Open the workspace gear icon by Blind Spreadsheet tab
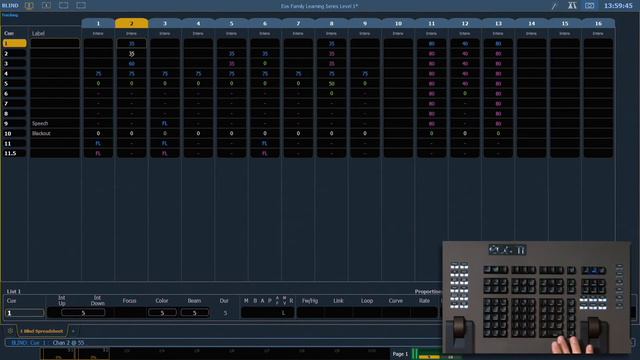 coord(10,331)
